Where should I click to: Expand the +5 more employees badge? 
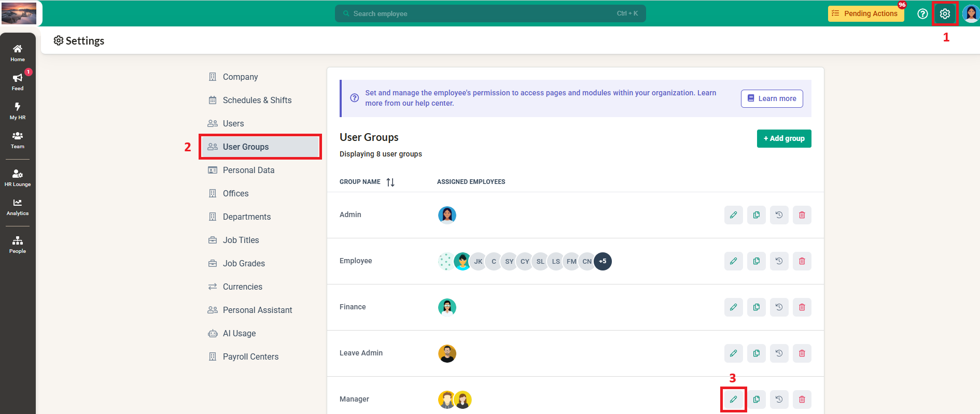[x=603, y=262]
